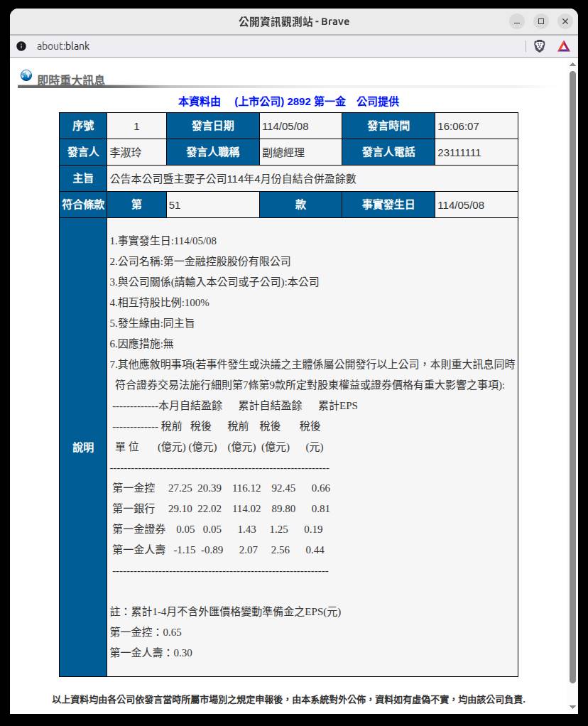This screenshot has width=588, height=726.
Task: Click the 序號 header cell
Action: [x=83, y=126]
